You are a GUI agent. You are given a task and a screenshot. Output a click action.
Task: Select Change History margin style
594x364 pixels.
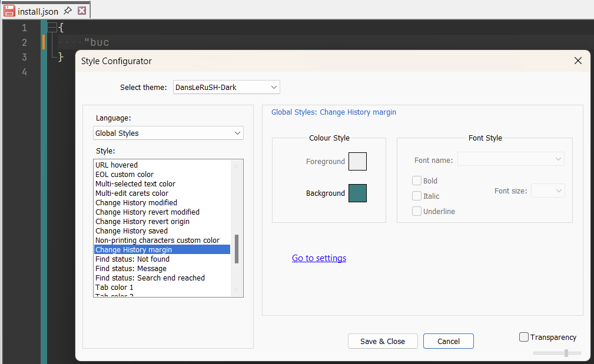[162, 250]
